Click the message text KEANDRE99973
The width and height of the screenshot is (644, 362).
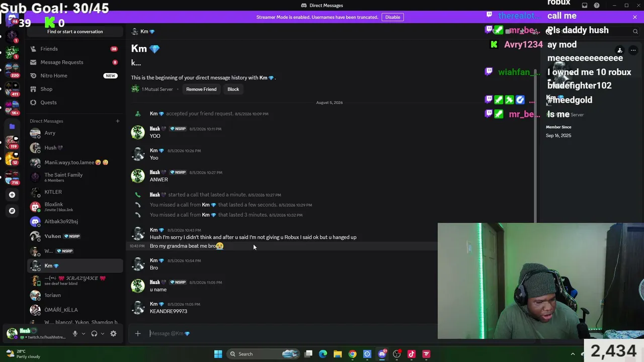169,311
